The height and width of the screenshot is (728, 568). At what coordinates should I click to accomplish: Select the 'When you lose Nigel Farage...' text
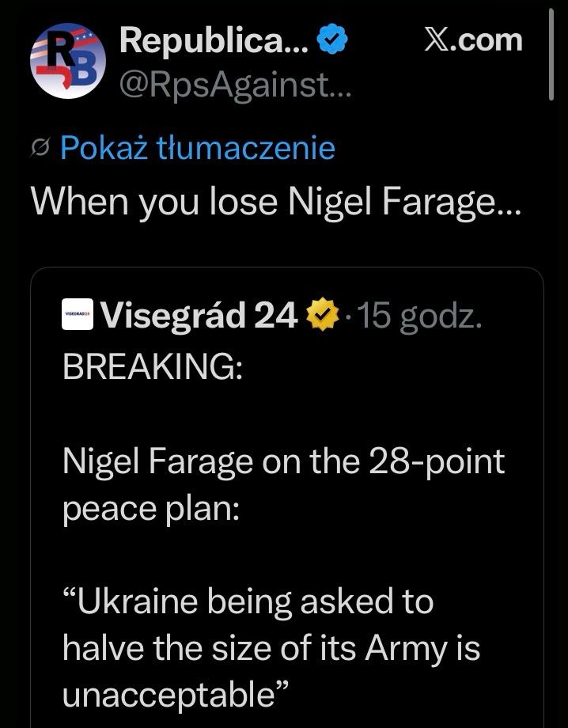(x=276, y=203)
